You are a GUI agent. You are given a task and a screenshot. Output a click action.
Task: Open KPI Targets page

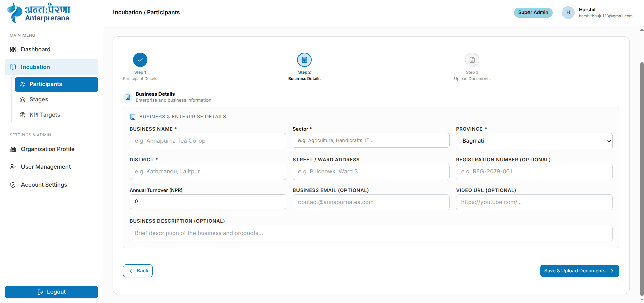(x=56, y=115)
